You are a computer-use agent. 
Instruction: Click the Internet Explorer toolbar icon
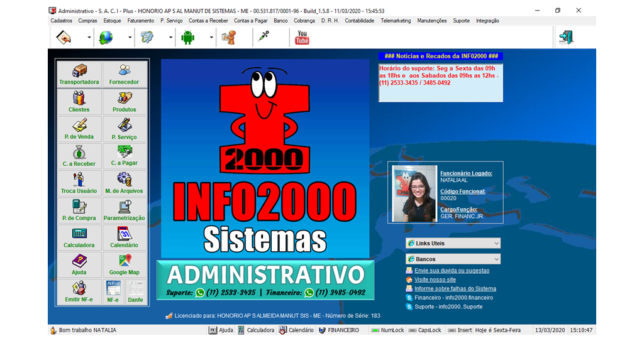tap(147, 37)
